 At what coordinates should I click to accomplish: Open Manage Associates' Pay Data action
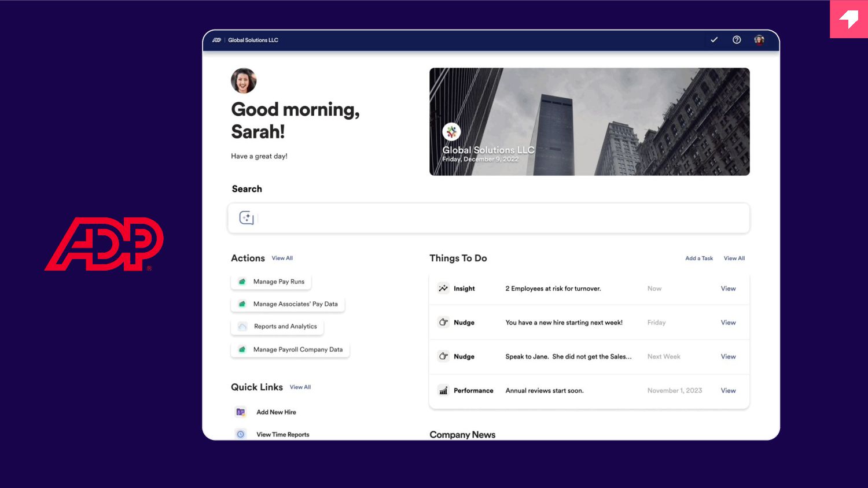point(288,304)
